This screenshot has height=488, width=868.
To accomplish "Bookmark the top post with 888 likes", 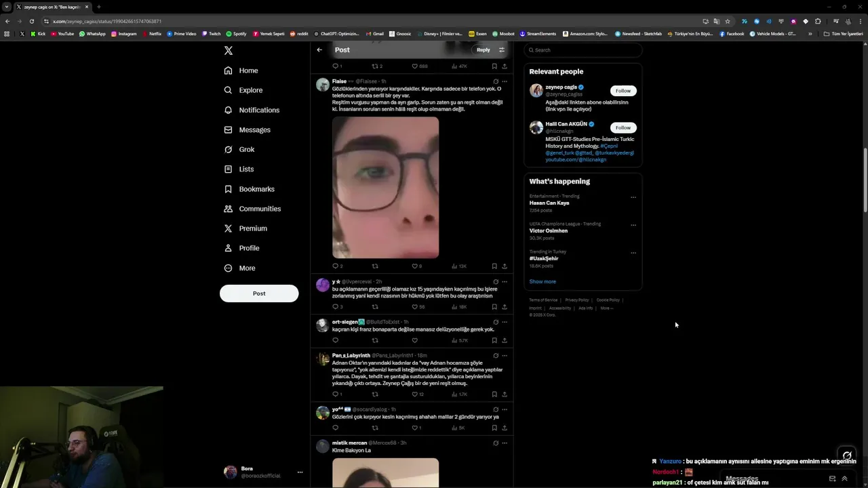I will click(x=494, y=66).
